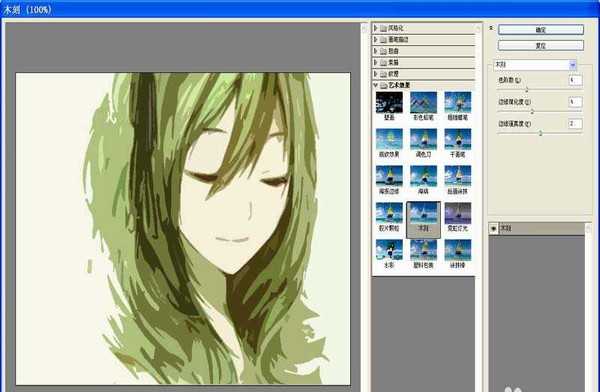This screenshot has height=392, width=600.
Task: Choose the 彩色铅笔 colored pencil filter
Action: pos(423,106)
